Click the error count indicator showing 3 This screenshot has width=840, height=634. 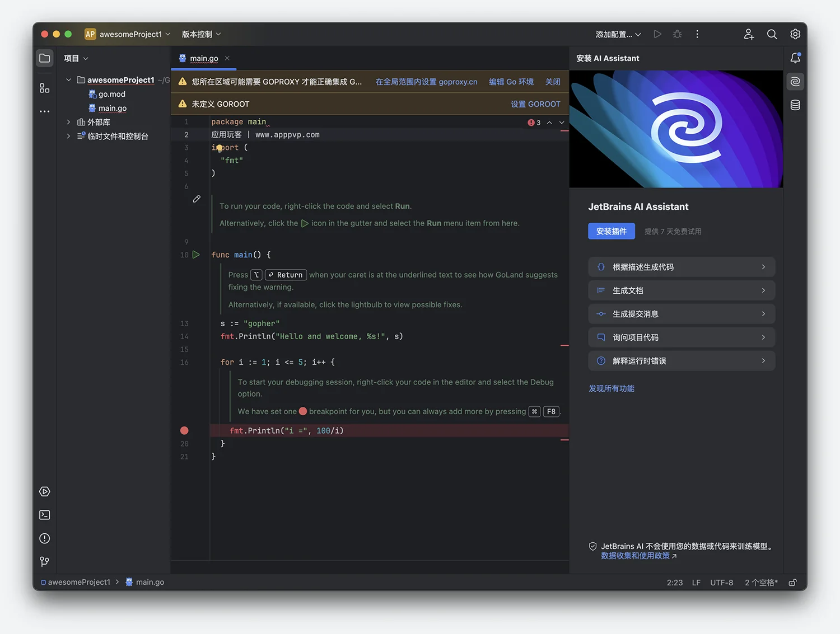click(534, 123)
